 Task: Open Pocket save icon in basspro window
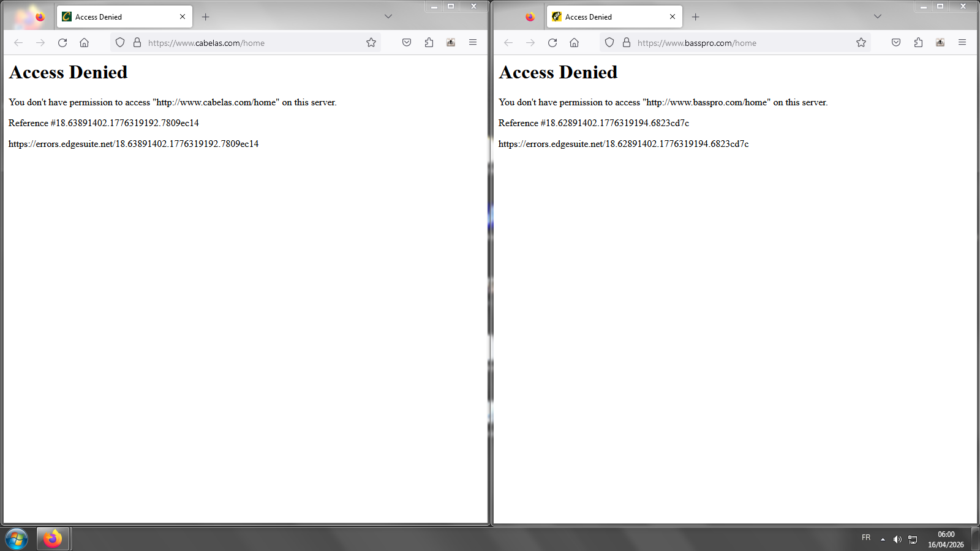coord(896,43)
